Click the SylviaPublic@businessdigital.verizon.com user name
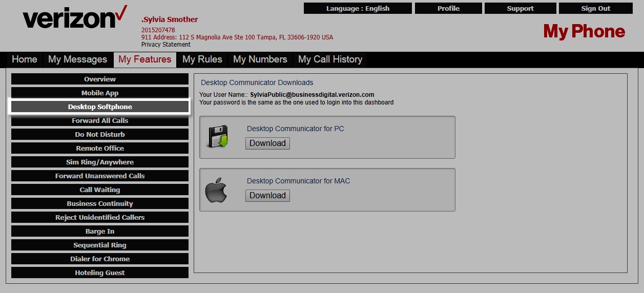 pyautogui.click(x=312, y=95)
